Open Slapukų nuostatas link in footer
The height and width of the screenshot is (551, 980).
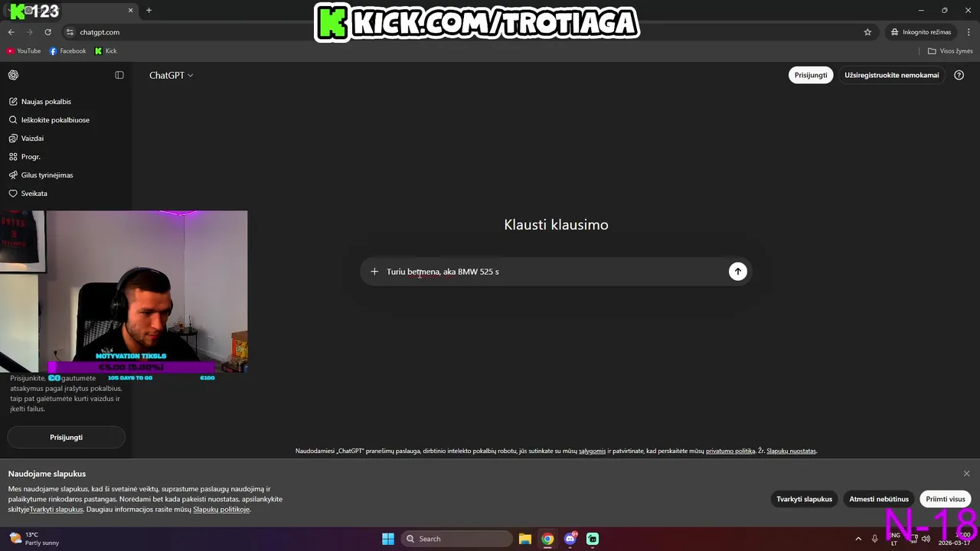click(x=792, y=452)
